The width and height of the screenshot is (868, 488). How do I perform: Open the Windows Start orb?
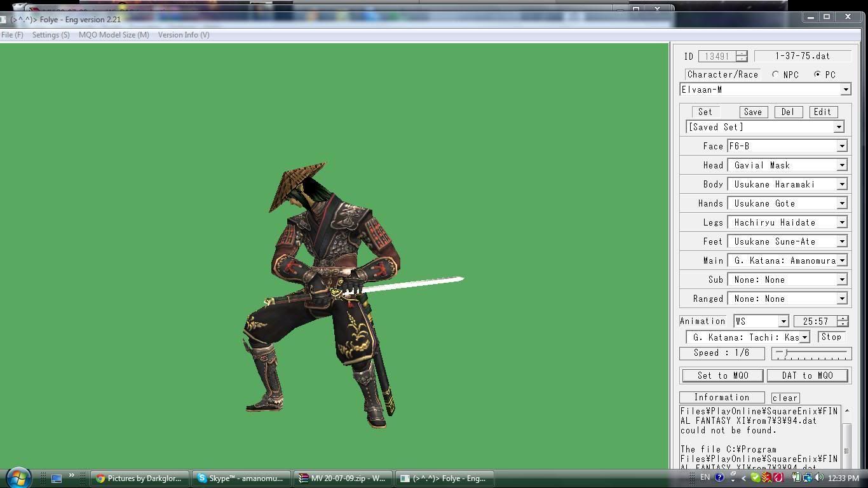[18, 477]
